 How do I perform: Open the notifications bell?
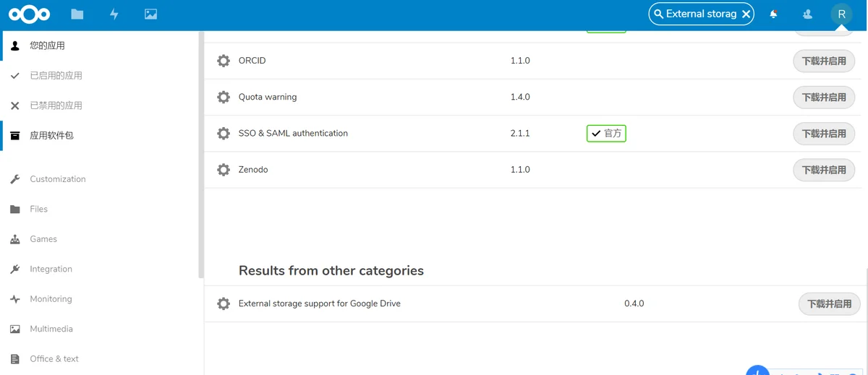point(774,14)
